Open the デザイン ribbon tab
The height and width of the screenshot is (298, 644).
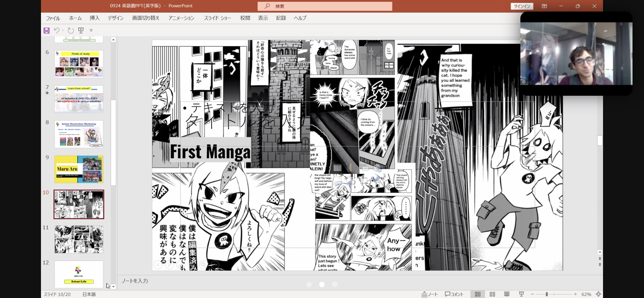[116, 18]
